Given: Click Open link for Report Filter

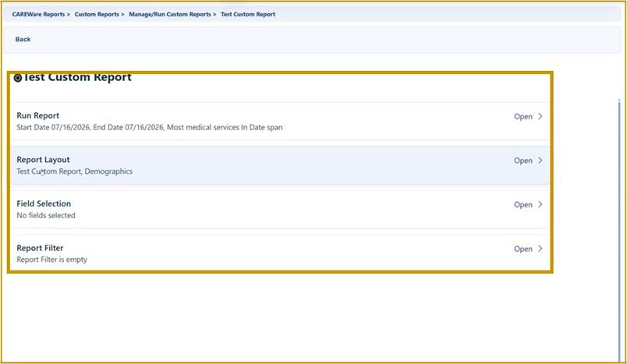Looking at the screenshot, I should click(523, 249).
